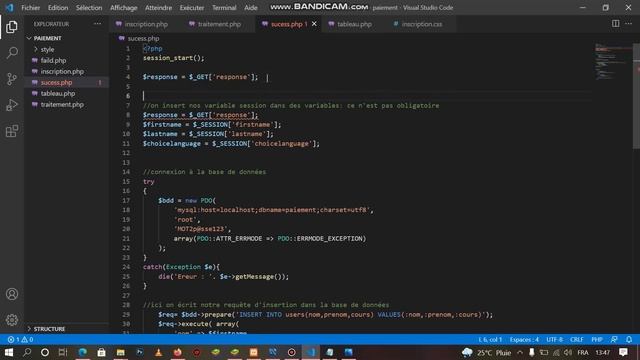640x360 pixels.
Task: Open the Edition menu
Action: pyautogui.click(x=58, y=8)
